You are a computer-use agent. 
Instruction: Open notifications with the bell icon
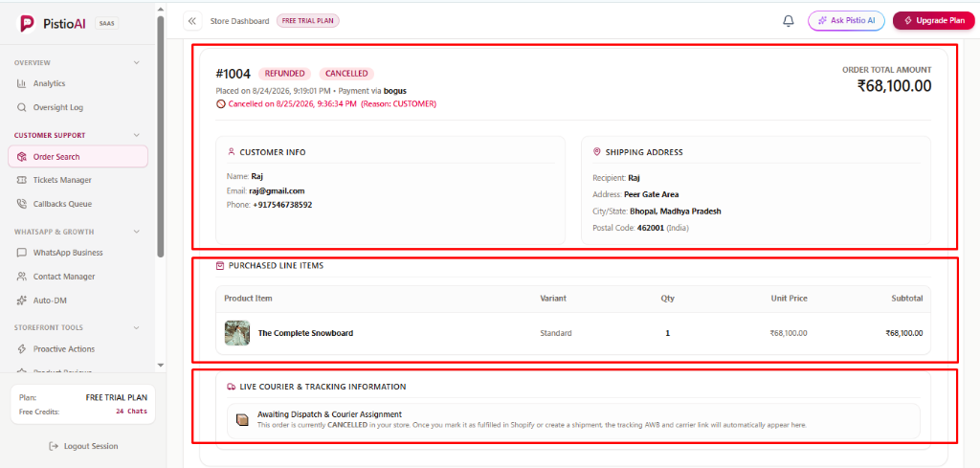789,21
